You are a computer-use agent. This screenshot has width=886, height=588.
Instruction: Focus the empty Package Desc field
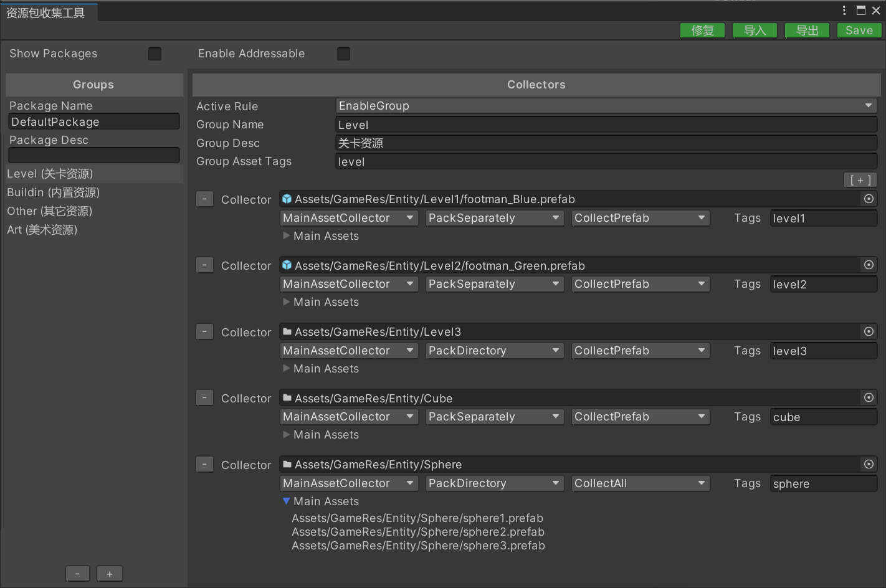click(x=94, y=155)
